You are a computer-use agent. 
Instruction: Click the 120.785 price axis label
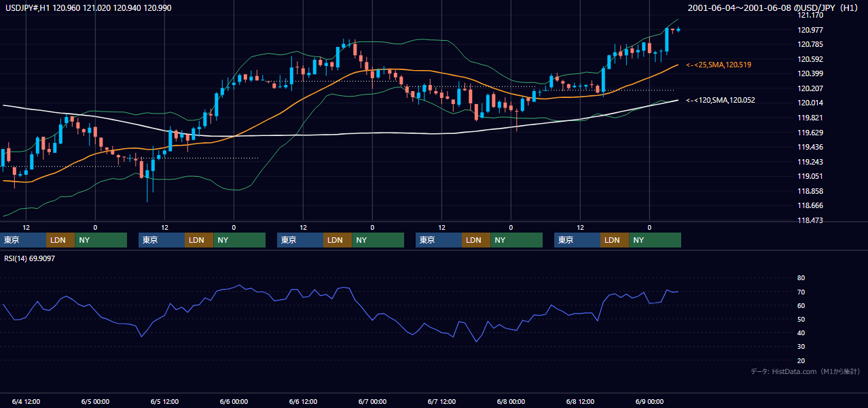pyautogui.click(x=811, y=45)
